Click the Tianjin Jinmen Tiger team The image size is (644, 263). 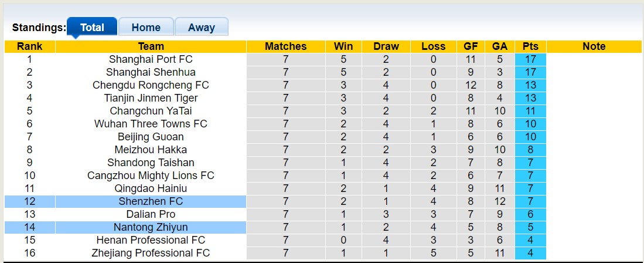[x=151, y=98]
